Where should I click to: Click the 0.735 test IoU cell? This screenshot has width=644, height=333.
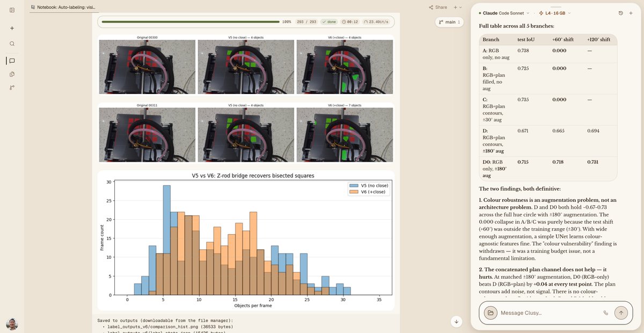(523, 100)
